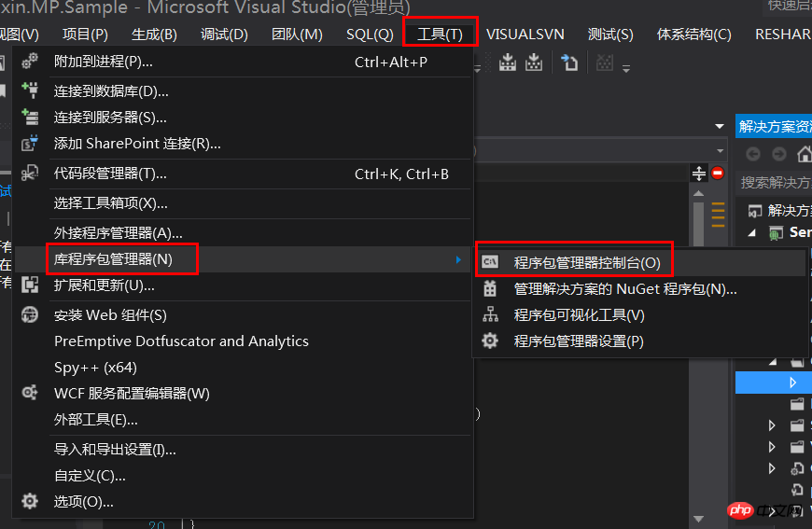Click the Connect to Database plug icon
The image size is (812, 529).
30,90
